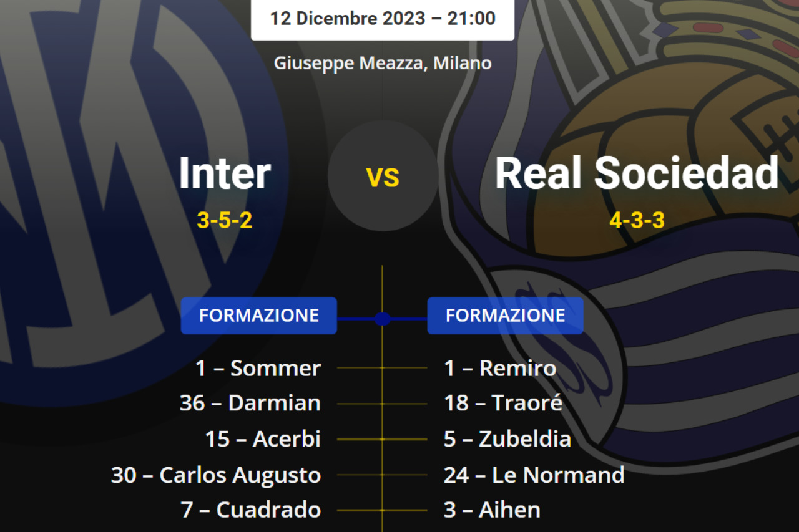Choose 5 – Zubeldia in lineup
Image resolution: width=799 pixels, height=532 pixels.
coord(507,439)
